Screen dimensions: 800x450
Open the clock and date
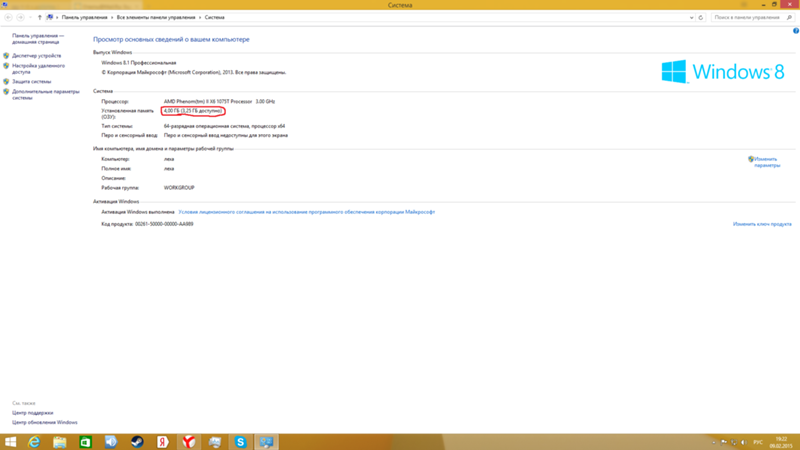tap(781, 442)
